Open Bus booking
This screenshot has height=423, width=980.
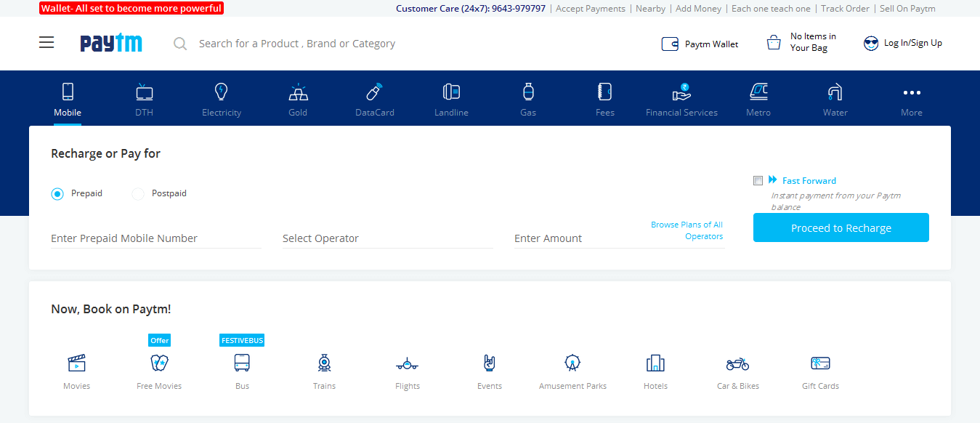pyautogui.click(x=242, y=371)
